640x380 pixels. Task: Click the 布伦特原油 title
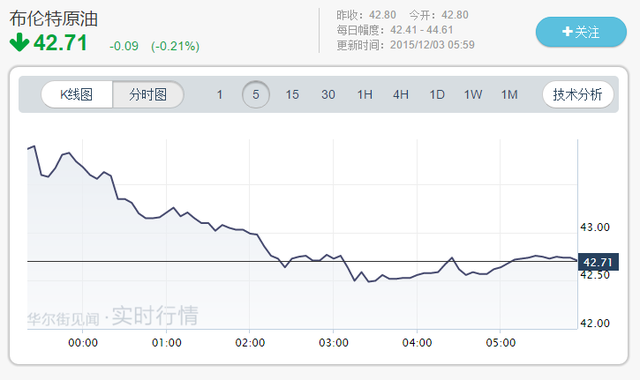point(53,19)
